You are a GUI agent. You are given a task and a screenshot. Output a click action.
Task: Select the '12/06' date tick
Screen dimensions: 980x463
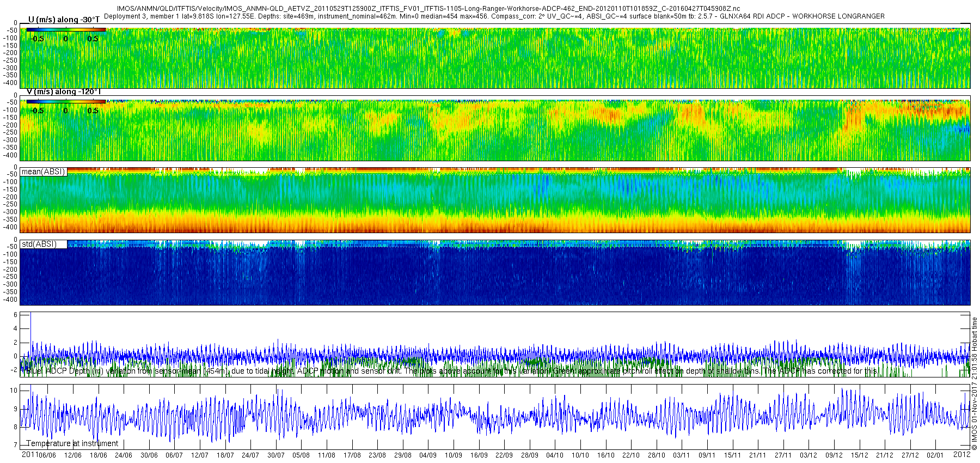click(72, 455)
